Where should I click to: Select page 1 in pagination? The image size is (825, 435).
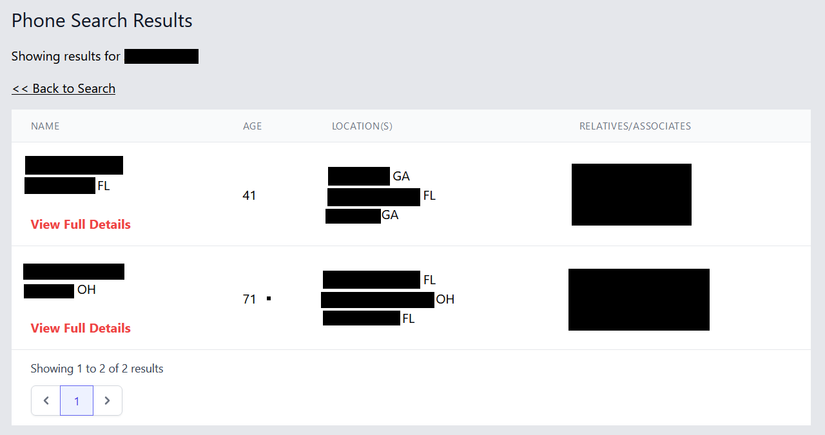(77, 401)
